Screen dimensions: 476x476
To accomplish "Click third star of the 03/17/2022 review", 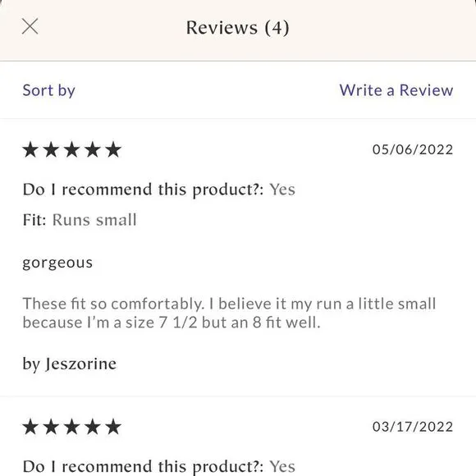I will click(x=72, y=427).
